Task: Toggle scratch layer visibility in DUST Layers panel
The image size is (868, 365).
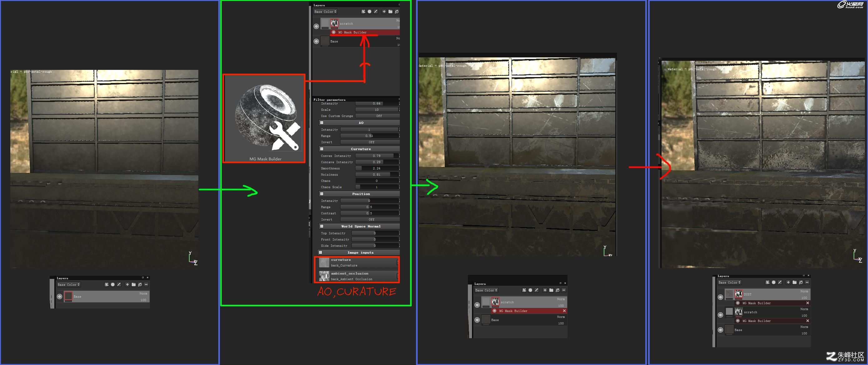Action: click(720, 315)
